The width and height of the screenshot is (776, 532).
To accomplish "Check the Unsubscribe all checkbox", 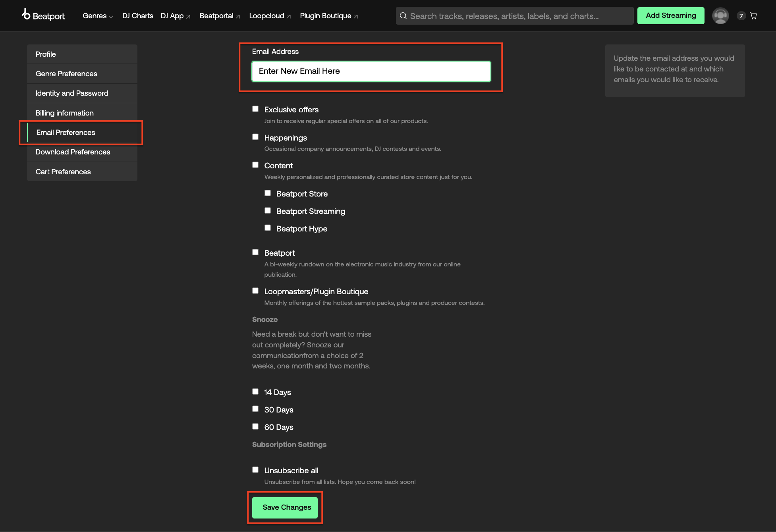I will point(255,470).
